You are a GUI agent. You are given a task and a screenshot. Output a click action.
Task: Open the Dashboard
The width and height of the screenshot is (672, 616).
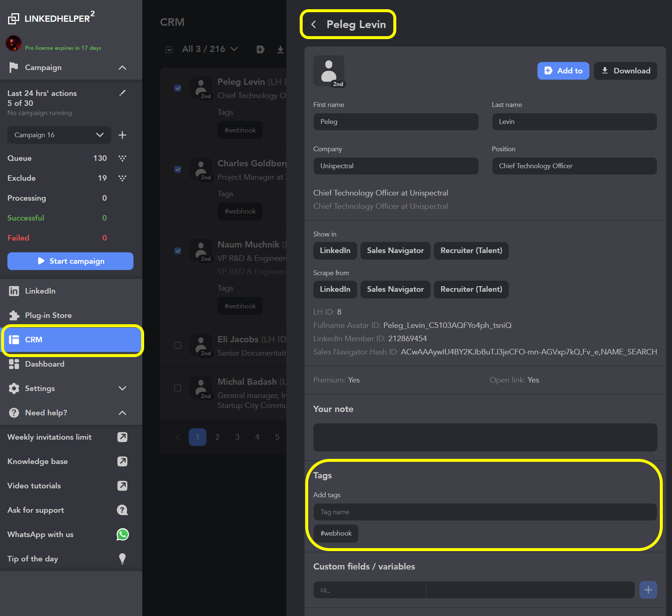(71, 364)
